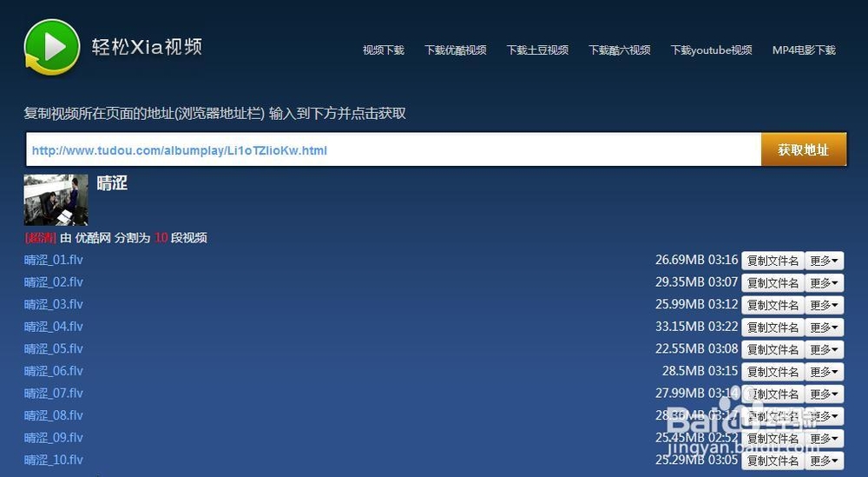Copy file name for 晴涩_03.flv
This screenshot has height=477, width=868.
(773, 305)
